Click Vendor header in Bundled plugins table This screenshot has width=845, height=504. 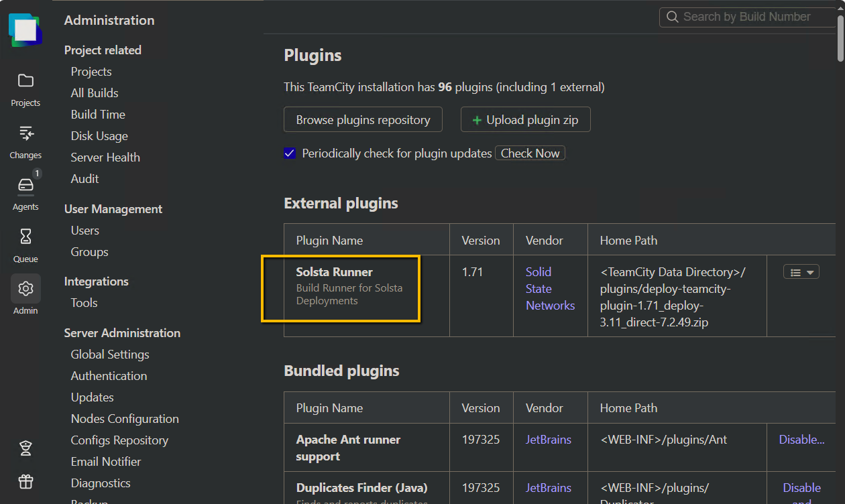click(544, 408)
